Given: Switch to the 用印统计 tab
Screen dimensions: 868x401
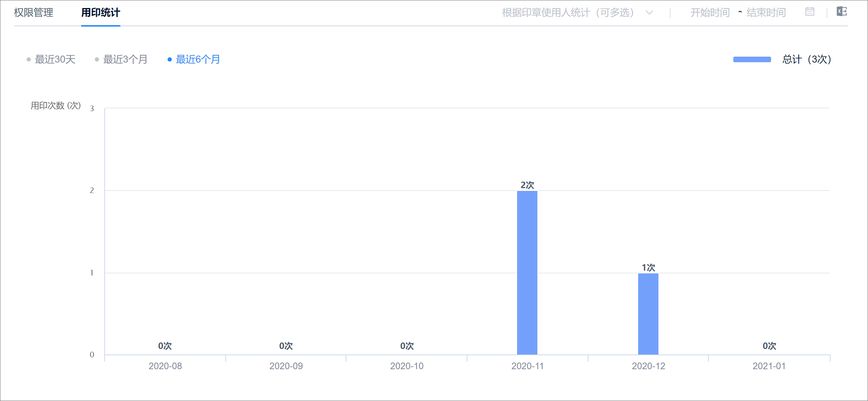Looking at the screenshot, I should (100, 13).
